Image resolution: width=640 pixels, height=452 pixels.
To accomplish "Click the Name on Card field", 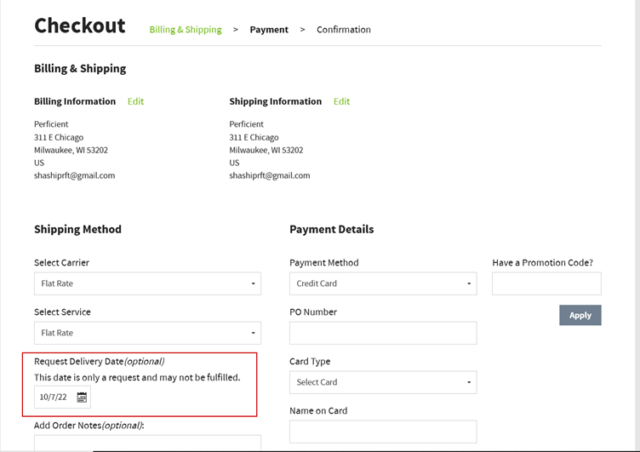I will 383,432.
